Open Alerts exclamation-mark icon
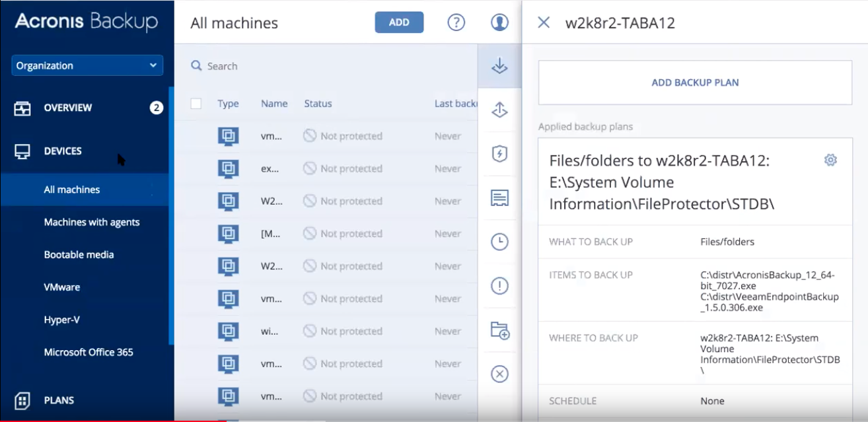 point(499,286)
